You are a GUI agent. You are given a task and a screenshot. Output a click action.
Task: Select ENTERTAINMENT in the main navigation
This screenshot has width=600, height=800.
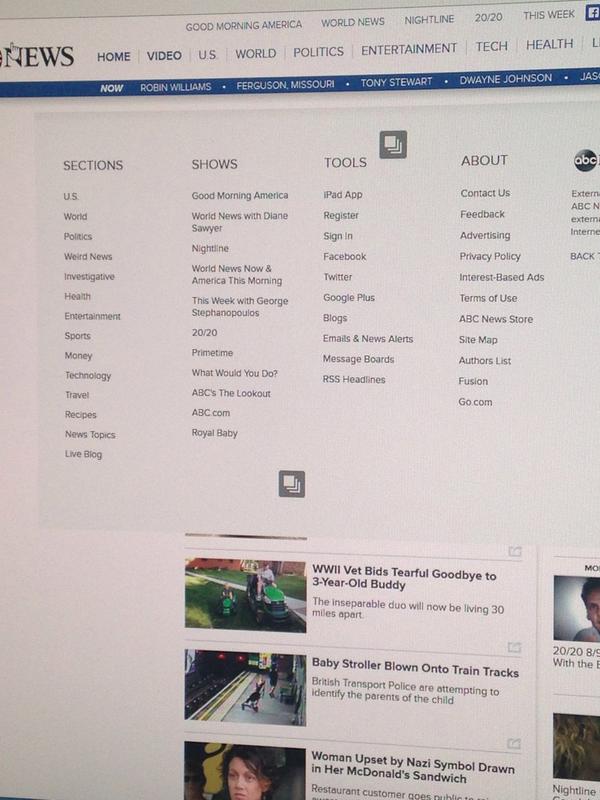tap(409, 49)
